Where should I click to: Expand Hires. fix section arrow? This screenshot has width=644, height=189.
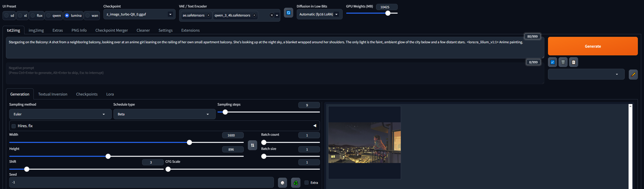point(315,126)
